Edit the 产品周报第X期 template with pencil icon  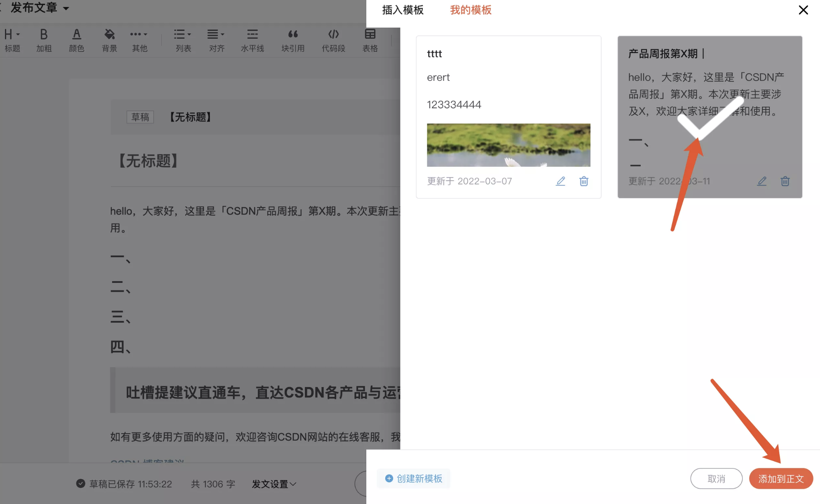click(x=761, y=181)
